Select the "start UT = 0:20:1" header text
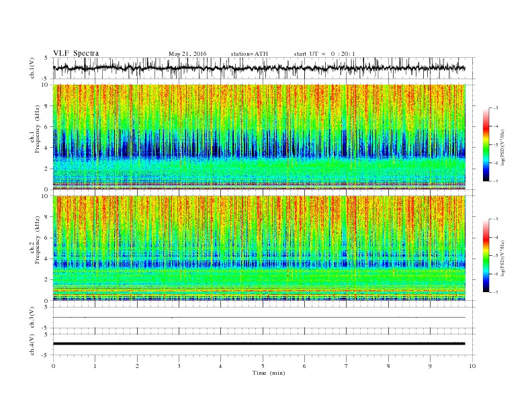Image resolution: width=532 pixels, height=411 pixels. point(324,54)
